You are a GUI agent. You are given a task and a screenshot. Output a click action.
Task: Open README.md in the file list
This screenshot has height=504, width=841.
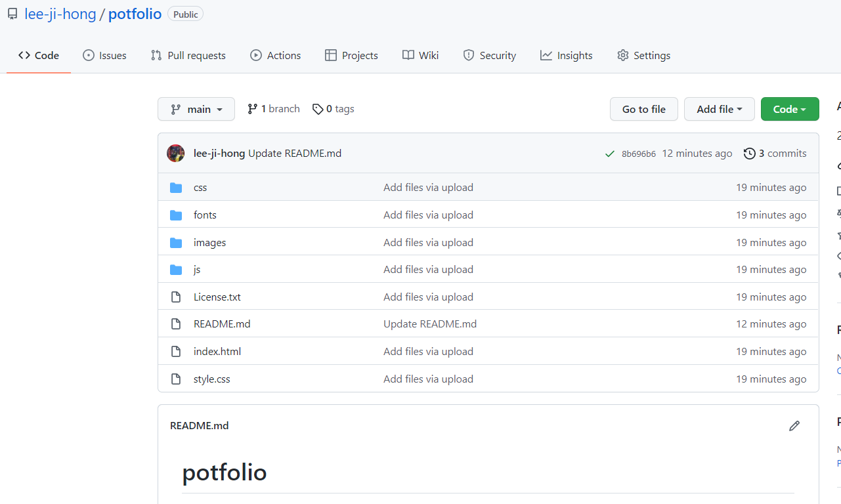click(222, 324)
